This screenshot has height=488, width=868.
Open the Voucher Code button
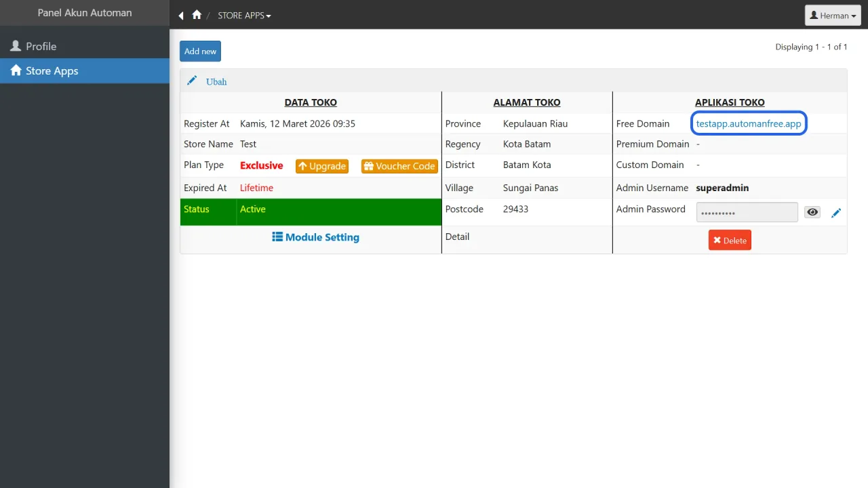pyautogui.click(x=399, y=166)
